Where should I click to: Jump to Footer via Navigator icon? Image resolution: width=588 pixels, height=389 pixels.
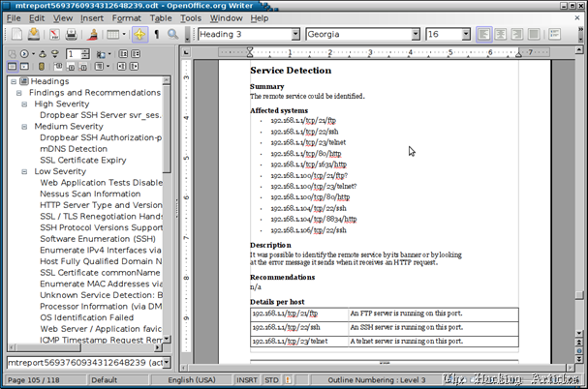(71, 67)
